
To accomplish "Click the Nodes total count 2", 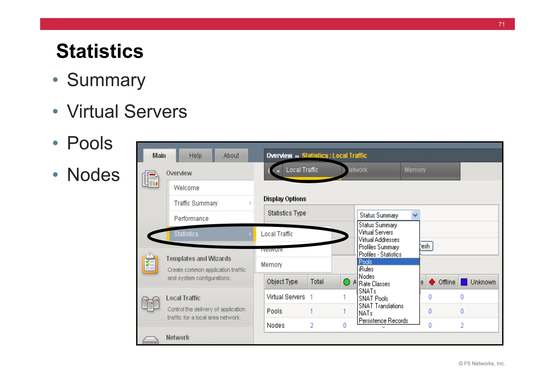I will point(312,325).
